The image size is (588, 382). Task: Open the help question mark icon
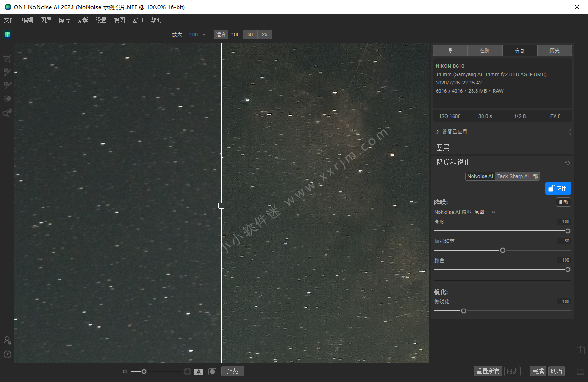[7, 354]
